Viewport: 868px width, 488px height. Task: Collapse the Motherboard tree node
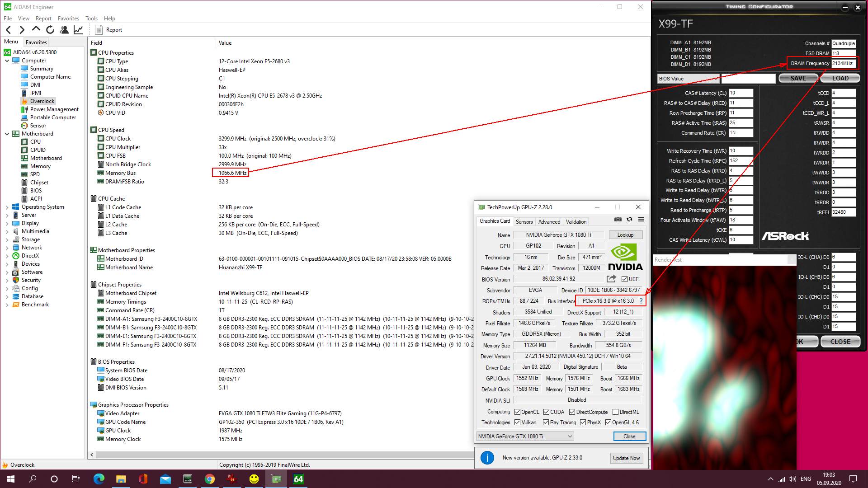[x=7, y=134]
